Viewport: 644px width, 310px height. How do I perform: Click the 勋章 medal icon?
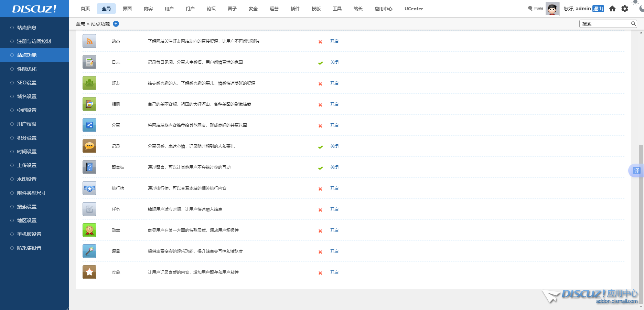[89, 230]
